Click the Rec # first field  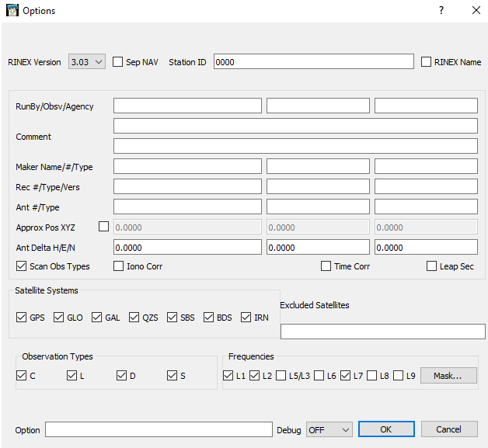187,186
